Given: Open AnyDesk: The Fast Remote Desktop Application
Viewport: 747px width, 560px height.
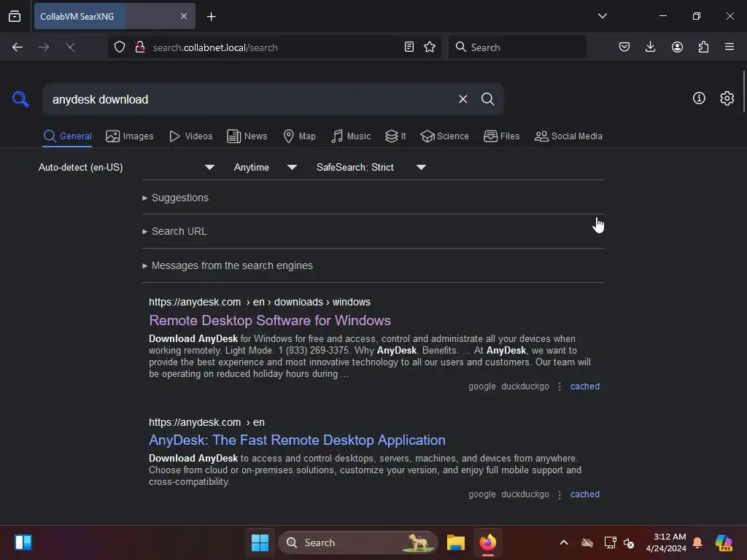Looking at the screenshot, I should pyautogui.click(x=297, y=440).
